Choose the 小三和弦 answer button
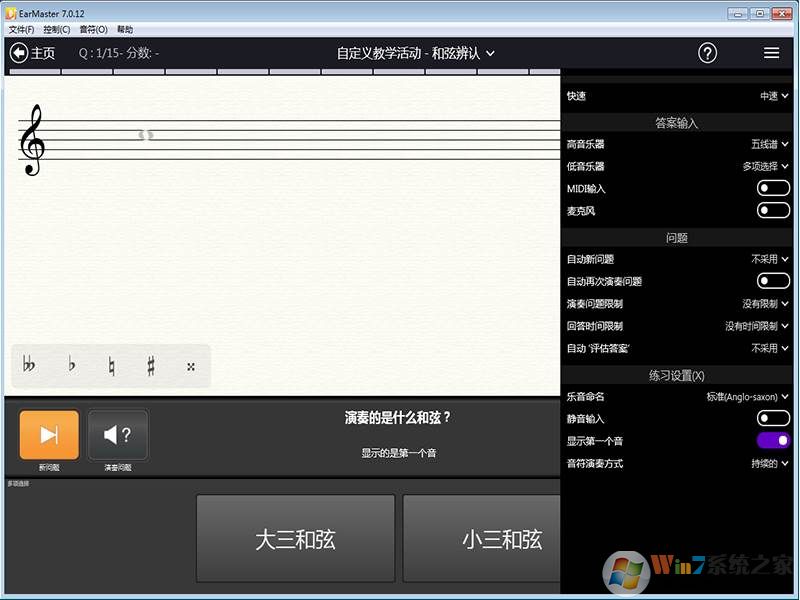Image resolution: width=800 pixels, height=600 pixels. pyautogui.click(x=490, y=539)
